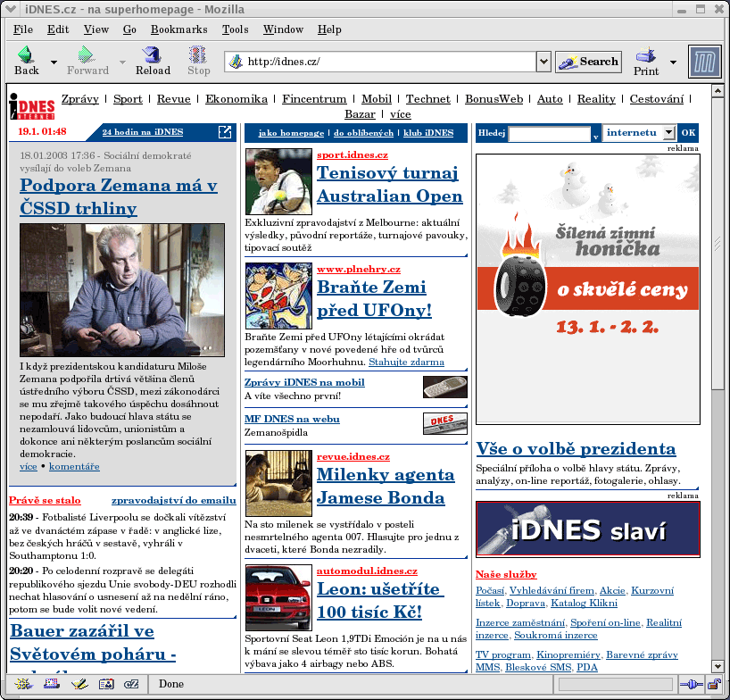
Task: Open the Window menu
Action: [x=283, y=29]
